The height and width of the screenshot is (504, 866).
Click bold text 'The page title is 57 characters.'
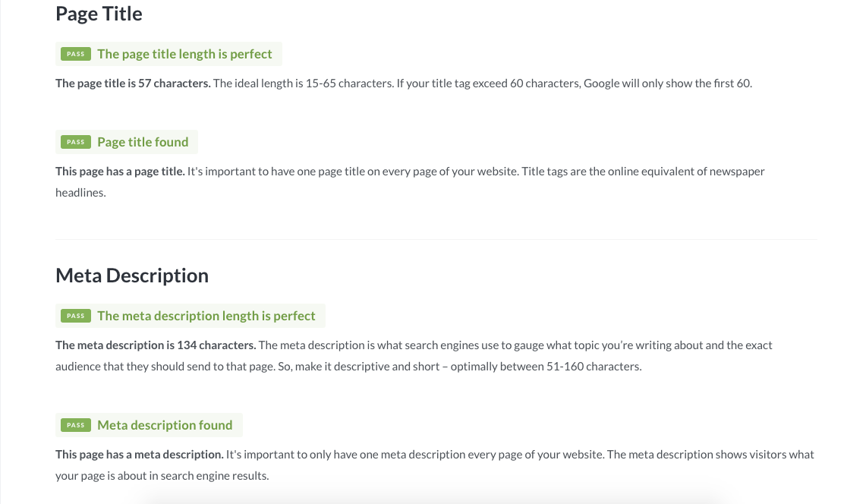coord(133,83)
